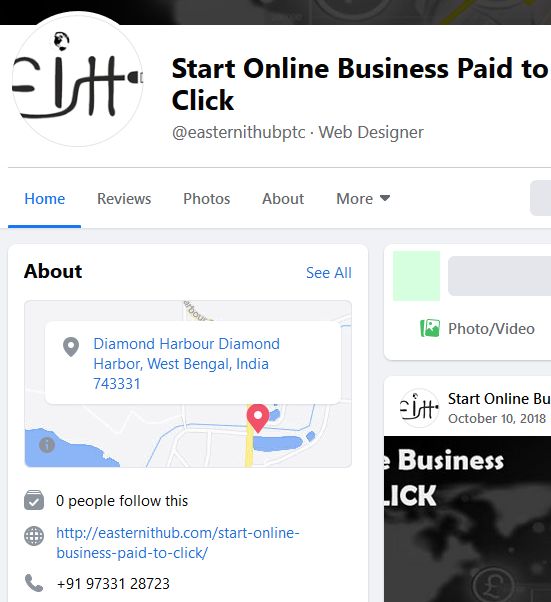Click See All in About section
This screenshot has height=602, width=551.
pyautogui.click(x=329, y=273)
